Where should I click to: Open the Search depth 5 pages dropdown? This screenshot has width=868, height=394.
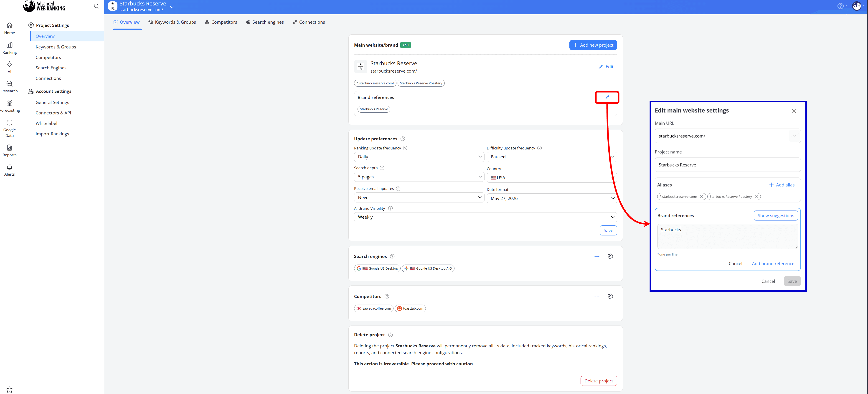[x=419, y=177]
